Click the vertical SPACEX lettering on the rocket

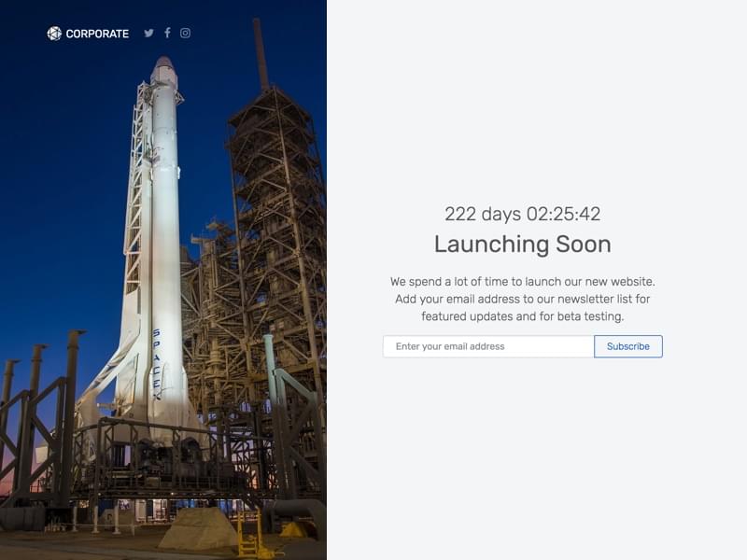[157, 364]
